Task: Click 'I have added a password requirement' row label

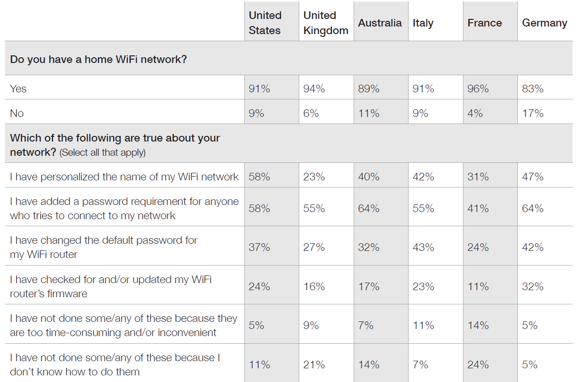Action: click(125, 208)
